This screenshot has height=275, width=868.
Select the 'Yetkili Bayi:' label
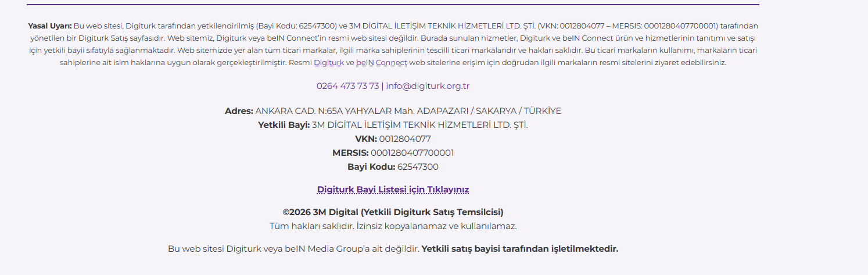(x=284, y=125)
